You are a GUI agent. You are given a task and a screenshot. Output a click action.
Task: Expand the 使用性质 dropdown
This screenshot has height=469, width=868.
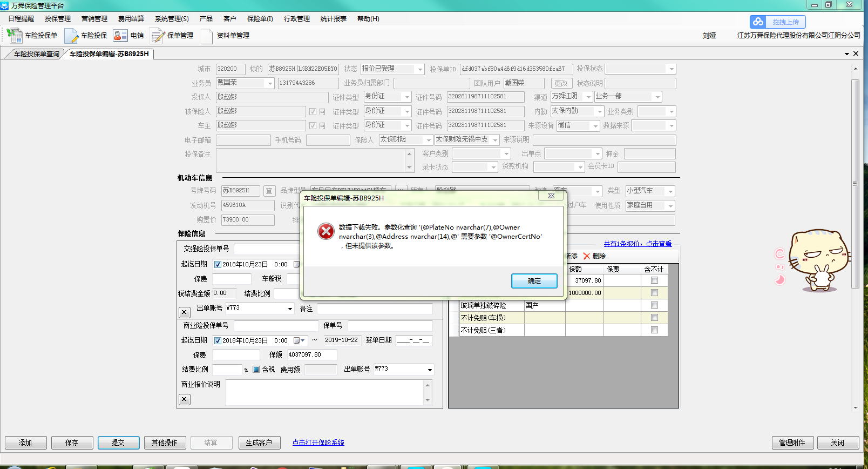pos(670,206)
